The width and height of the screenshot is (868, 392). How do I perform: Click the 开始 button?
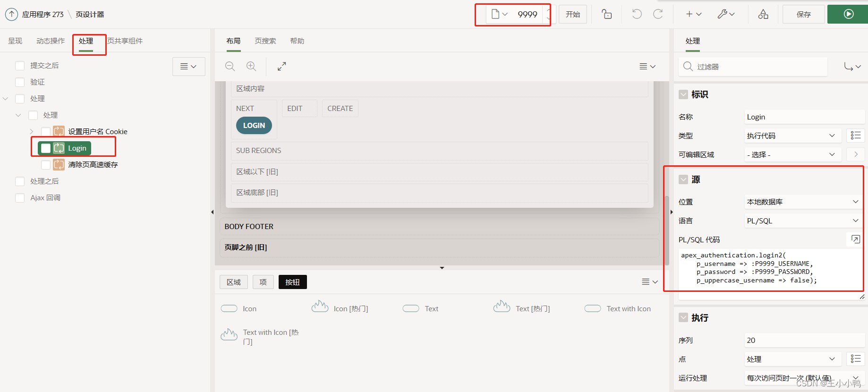(x=573, y=14)
